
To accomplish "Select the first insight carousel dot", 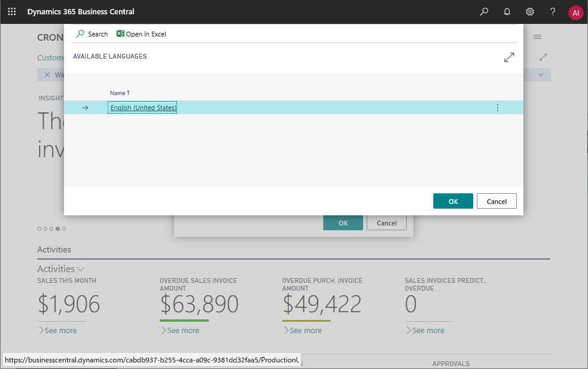I will (39, 228).
